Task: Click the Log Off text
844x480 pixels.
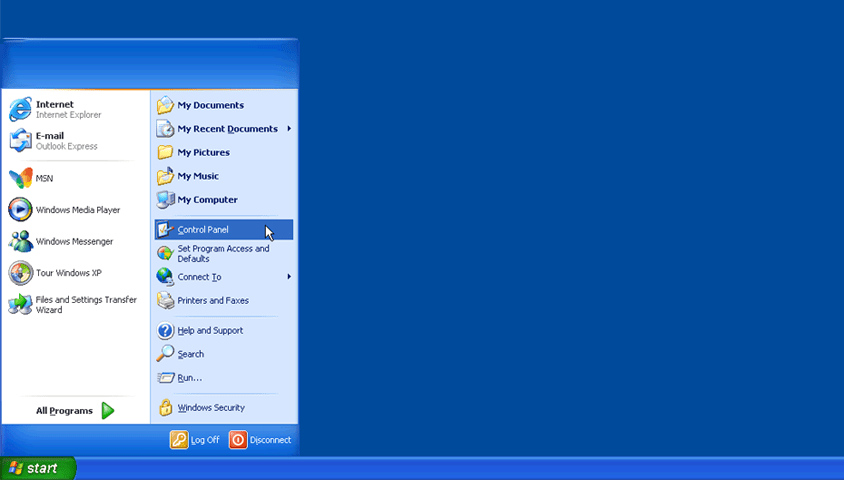Action: pos(205,440)
